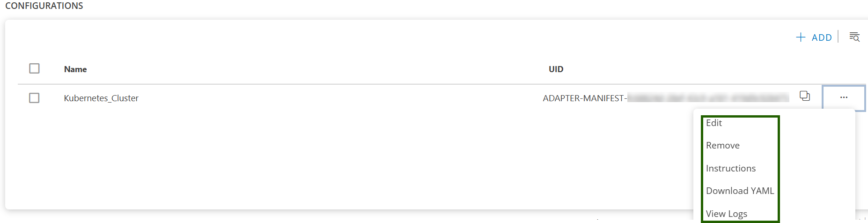Select Download YAML menu option

(x=740, y=191)
